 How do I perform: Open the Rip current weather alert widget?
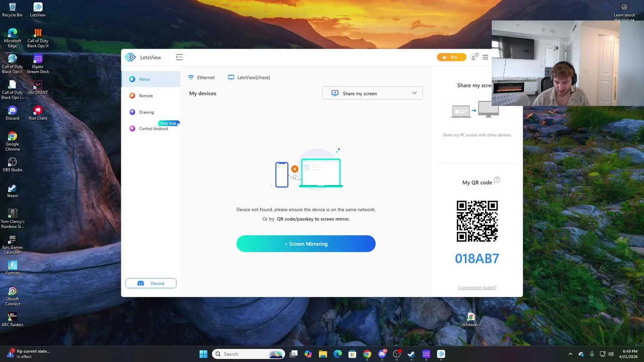point(27,354)
